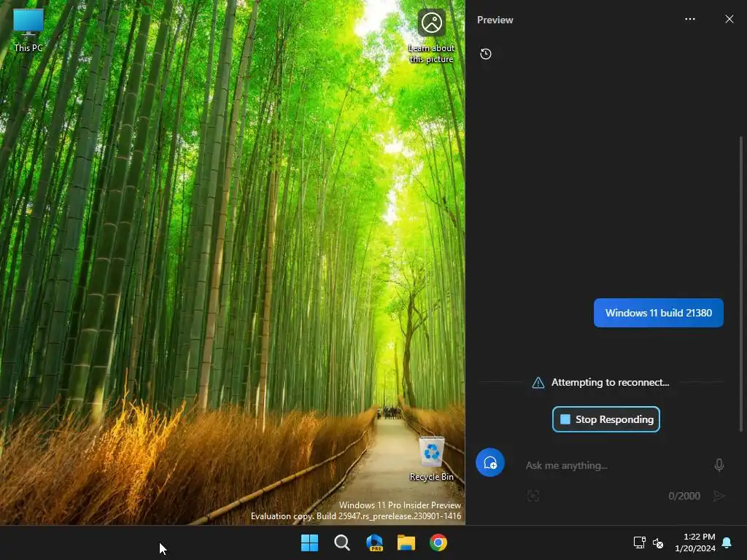
Task: Open chat history in Copilot panel
Action: click(485, 54)
